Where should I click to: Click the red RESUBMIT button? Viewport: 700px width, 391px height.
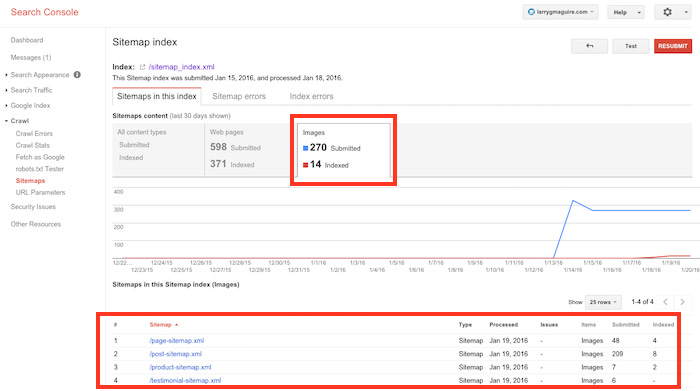click(673, 46)
